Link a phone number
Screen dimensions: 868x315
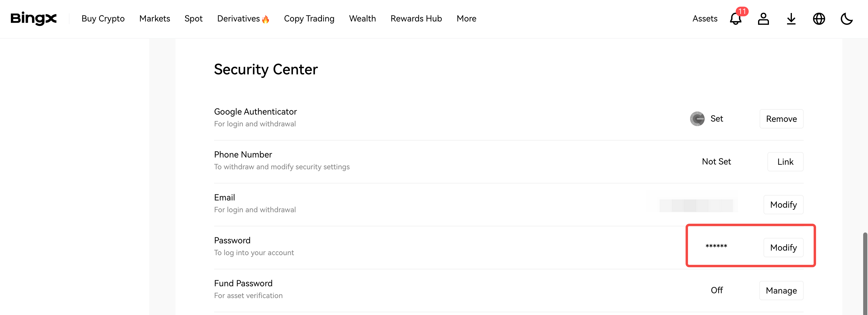(x=785, y=161)
